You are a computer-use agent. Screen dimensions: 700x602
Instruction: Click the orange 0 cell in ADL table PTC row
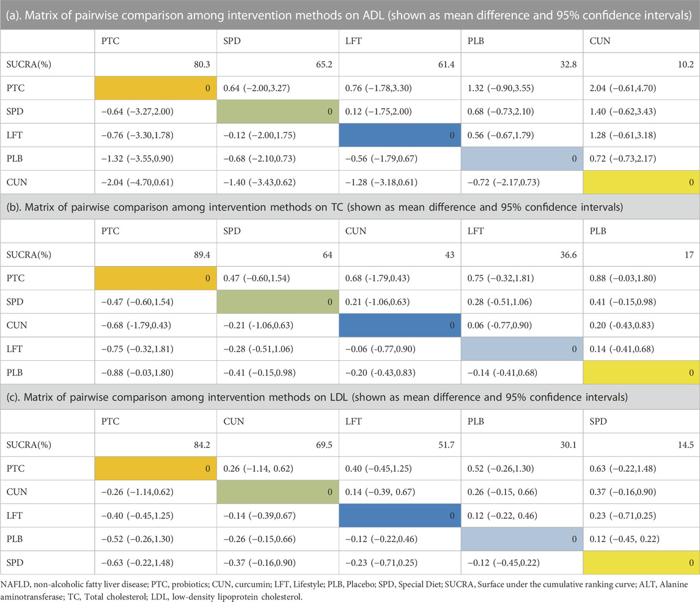(156, 88)
